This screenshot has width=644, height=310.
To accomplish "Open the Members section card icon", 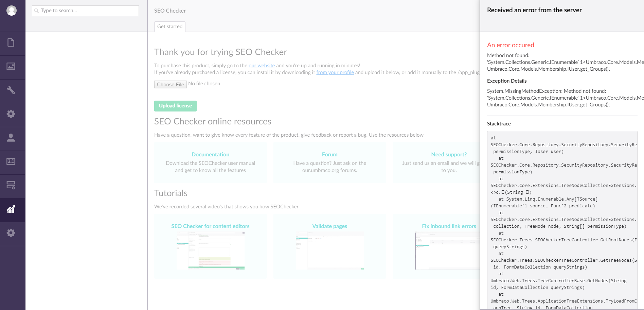I will point(11,161).
